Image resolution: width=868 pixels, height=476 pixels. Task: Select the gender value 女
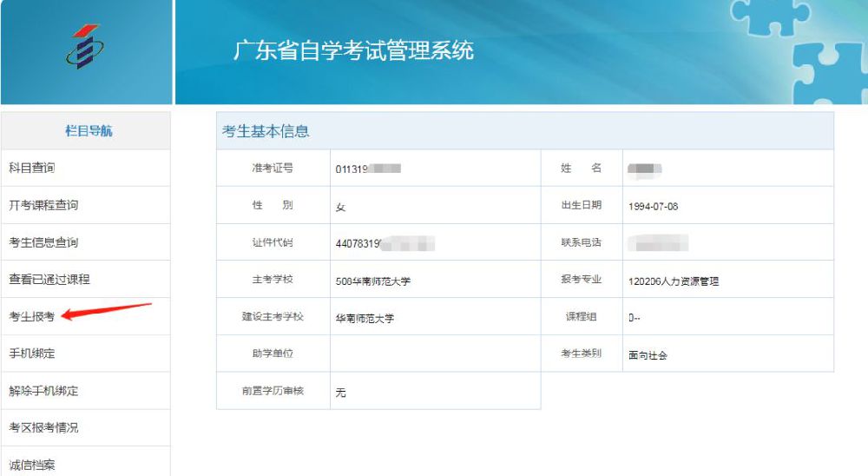(340, 208)
